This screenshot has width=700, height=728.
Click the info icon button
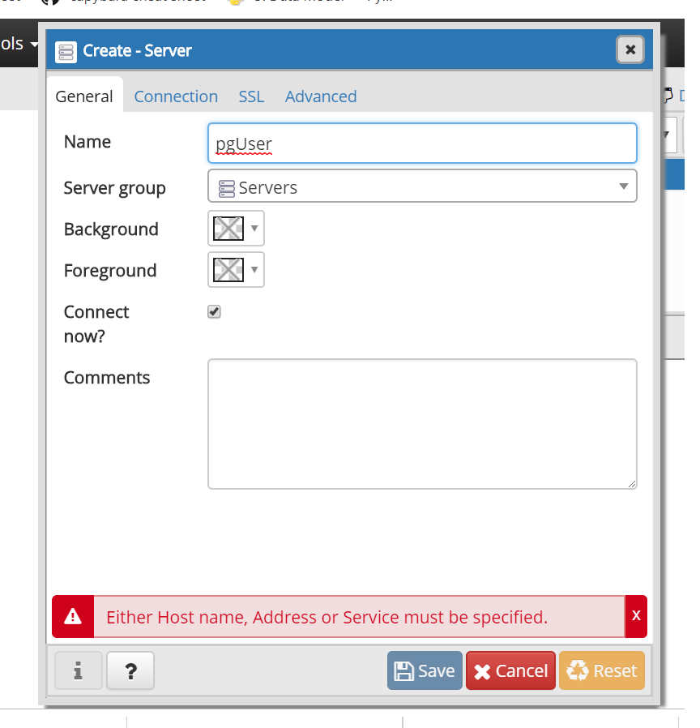pyautogui.click(x=78, y=670)
